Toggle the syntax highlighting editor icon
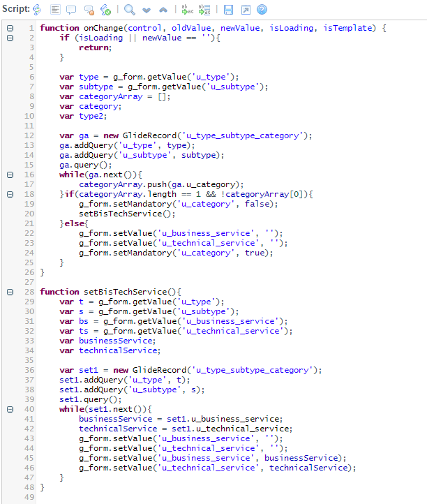 click(x=37, y=10)
